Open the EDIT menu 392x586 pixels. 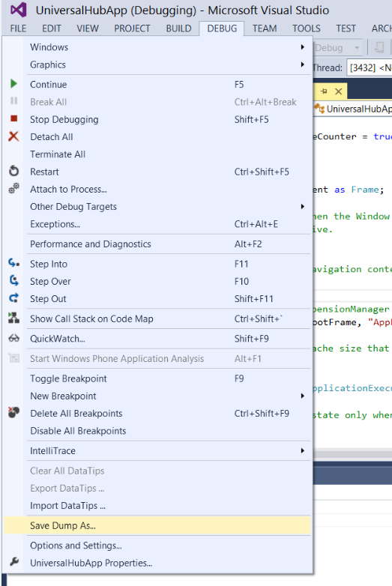pyautogui.click(x=51, y=28)
